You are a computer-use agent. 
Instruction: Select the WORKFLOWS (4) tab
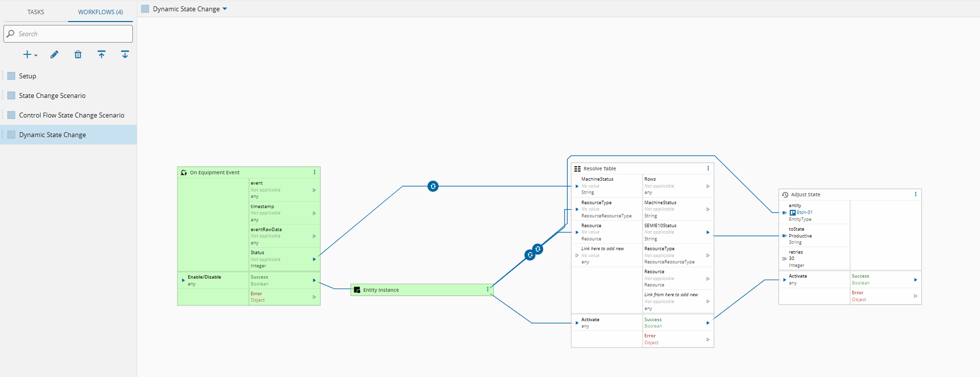(x=101, y=12)
